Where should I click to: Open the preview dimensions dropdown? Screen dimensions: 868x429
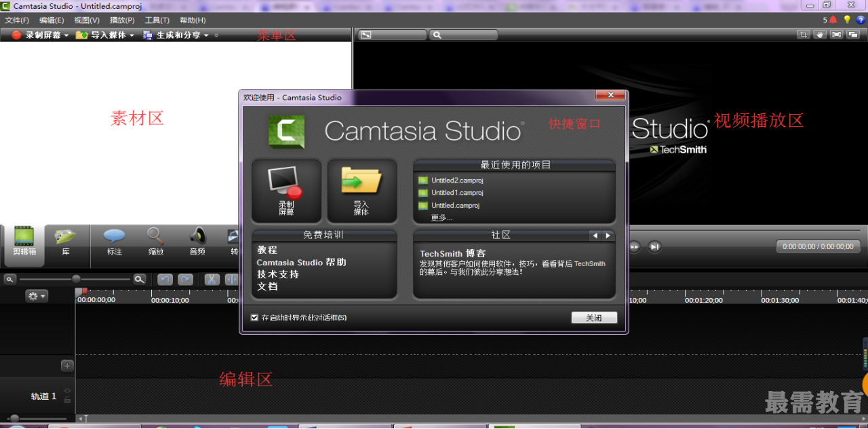[393, 35]
